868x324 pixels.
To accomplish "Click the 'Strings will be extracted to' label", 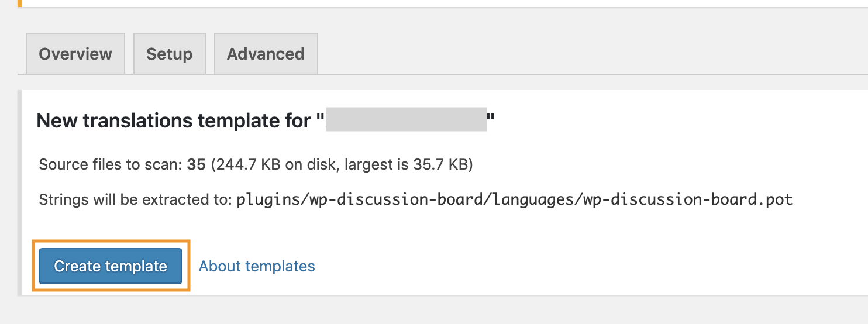I will tap(135, 199).
